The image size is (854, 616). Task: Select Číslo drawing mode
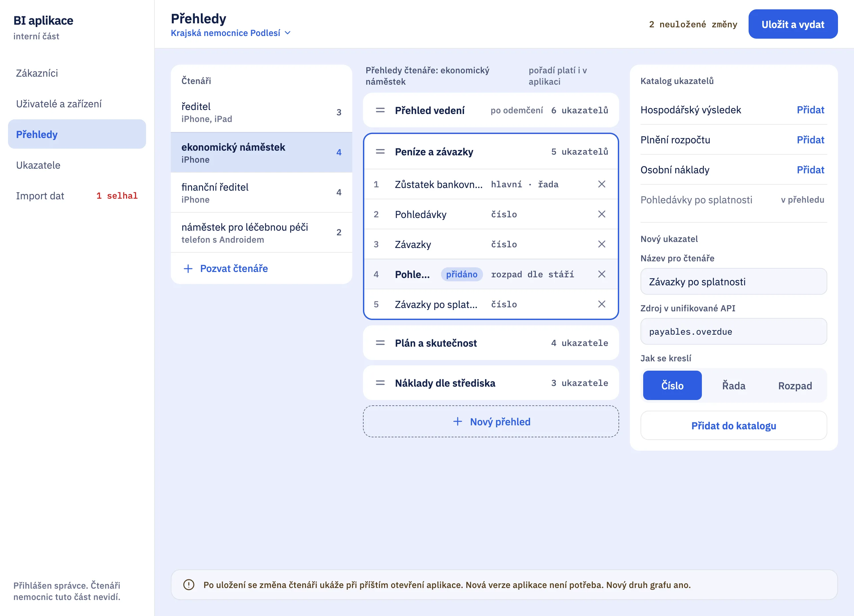pyautogui.click(x=672, y=385)
